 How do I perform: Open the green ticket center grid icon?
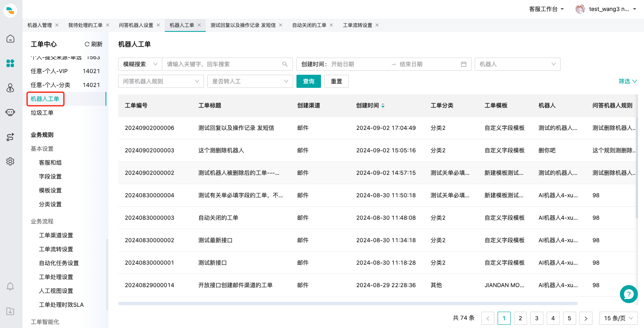(x=10, y=63)
